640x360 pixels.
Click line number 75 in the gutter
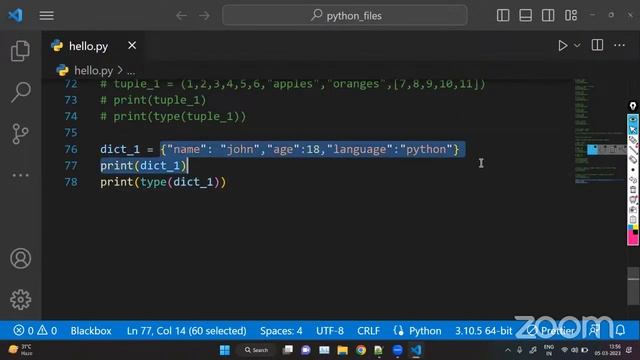coord(71,133)
